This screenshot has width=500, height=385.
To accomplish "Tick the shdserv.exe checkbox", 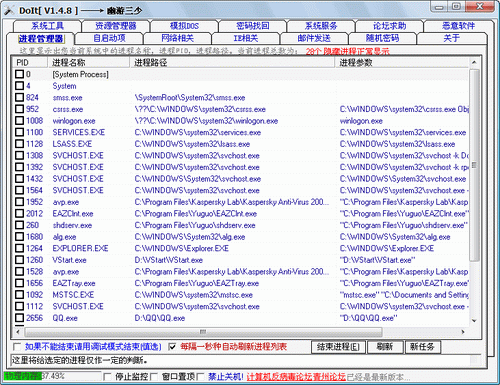I will [x=20, y=225].
